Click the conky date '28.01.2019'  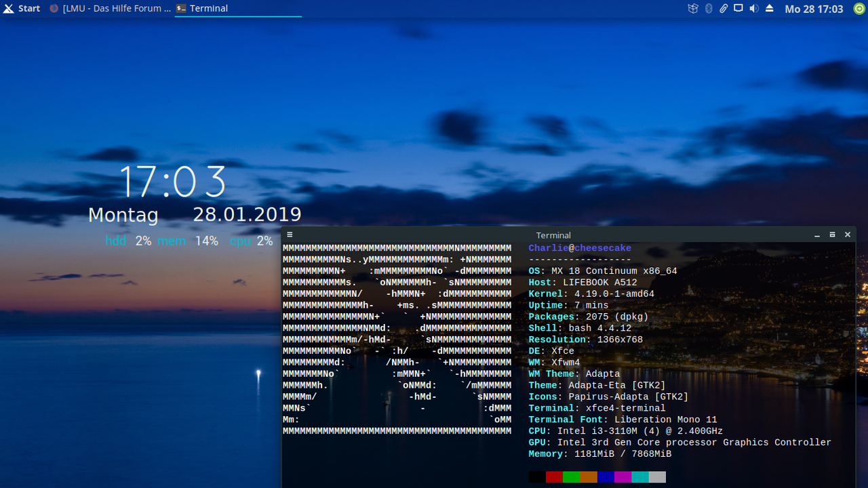(247, 214)
